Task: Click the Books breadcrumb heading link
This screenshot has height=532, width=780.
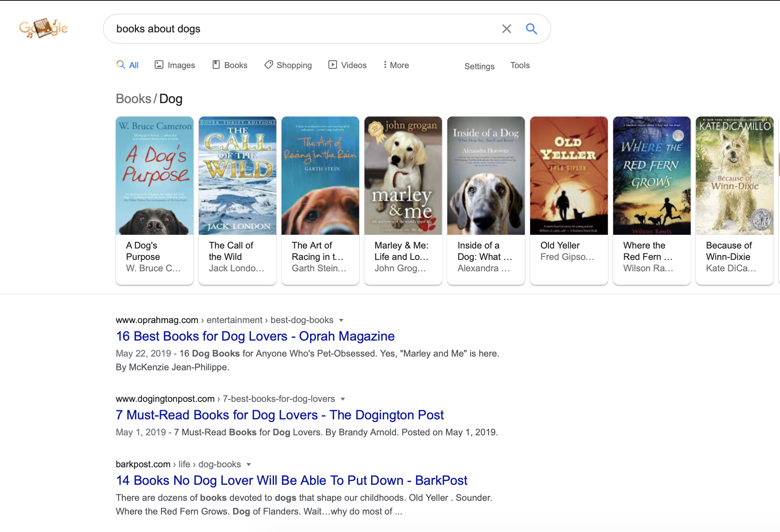Action: [133, 99]
